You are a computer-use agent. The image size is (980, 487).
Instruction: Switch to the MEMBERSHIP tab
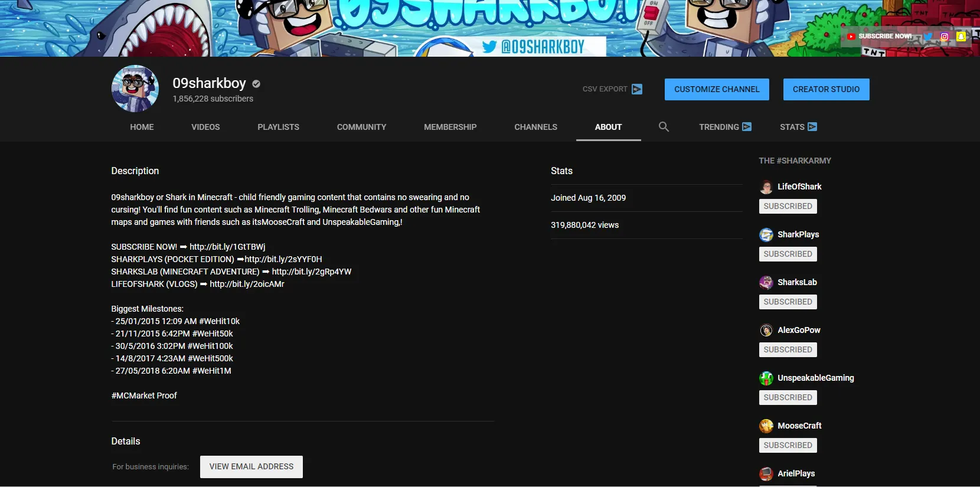click(450, 127)
